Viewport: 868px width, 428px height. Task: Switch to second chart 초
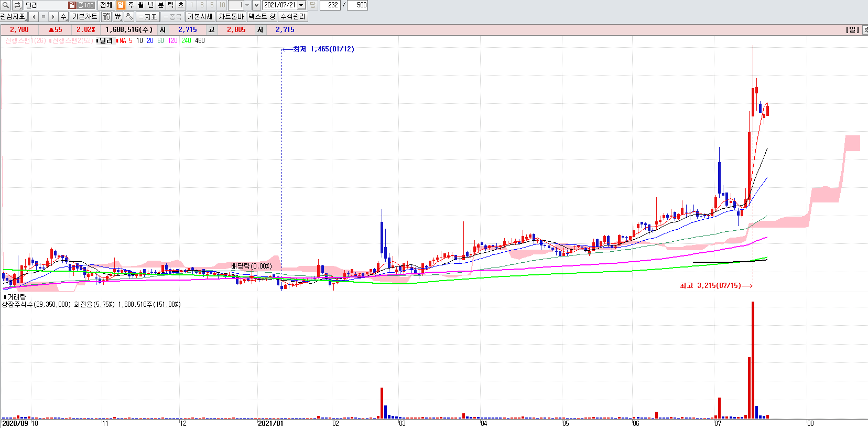point(180,5)
